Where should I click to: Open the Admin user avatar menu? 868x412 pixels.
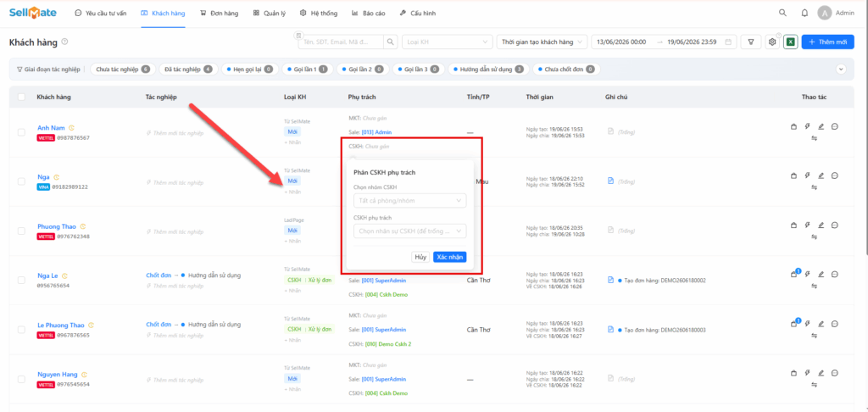tap(825, 13)
